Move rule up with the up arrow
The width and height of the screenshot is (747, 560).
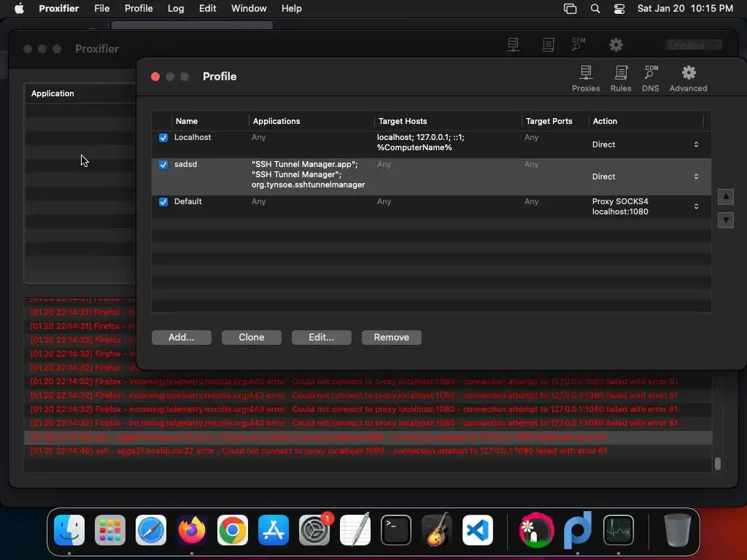pos(726,197)
